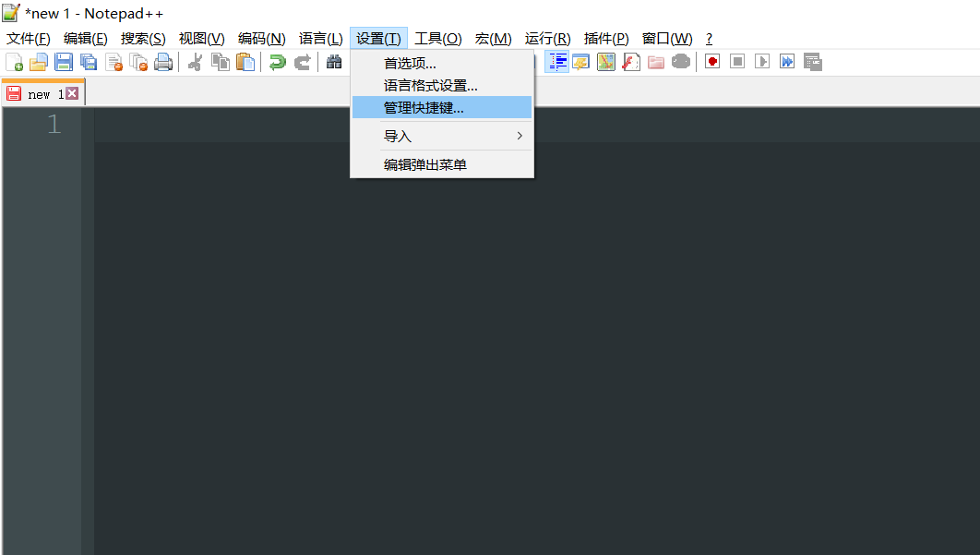Screen dimensions: 980x555
Task: Switch to the new 1 tab
Action: coord(45,94)
